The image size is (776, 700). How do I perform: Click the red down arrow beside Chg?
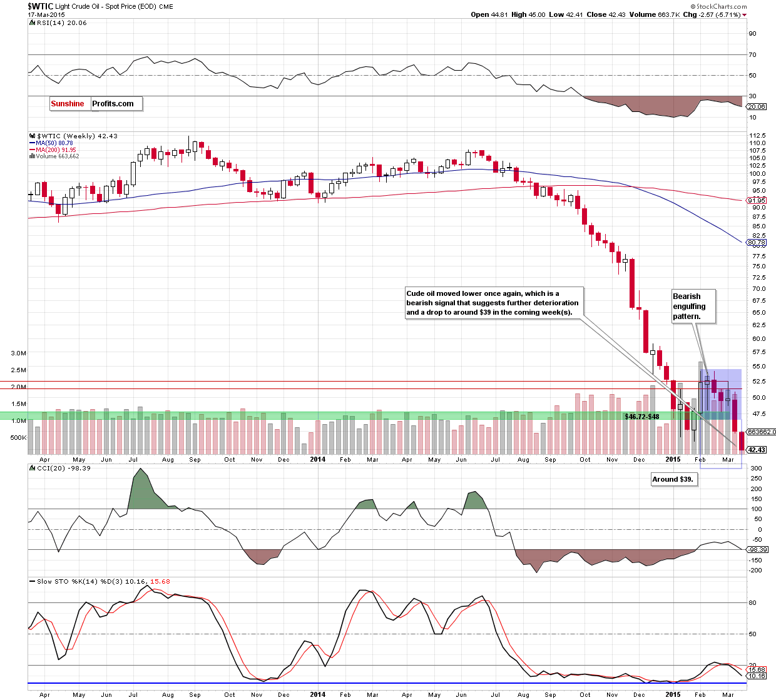(x=744, y=15)
